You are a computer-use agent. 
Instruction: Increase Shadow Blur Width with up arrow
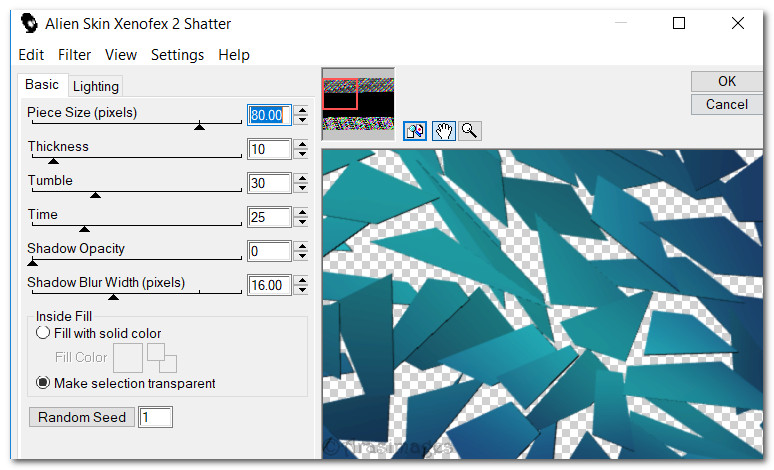302,280
